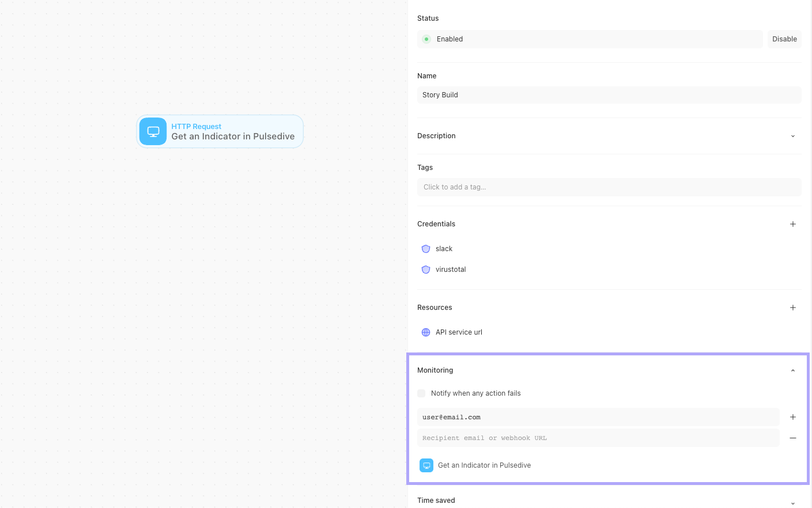This screenshot has width=812, height=508.
Task: Focus the empty Recipient email or webhook field
Action: 598,438
